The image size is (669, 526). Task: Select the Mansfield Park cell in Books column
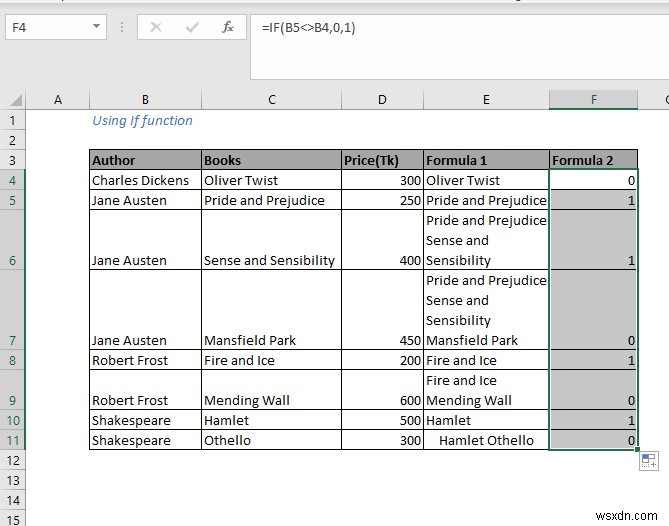click(271, 310)
